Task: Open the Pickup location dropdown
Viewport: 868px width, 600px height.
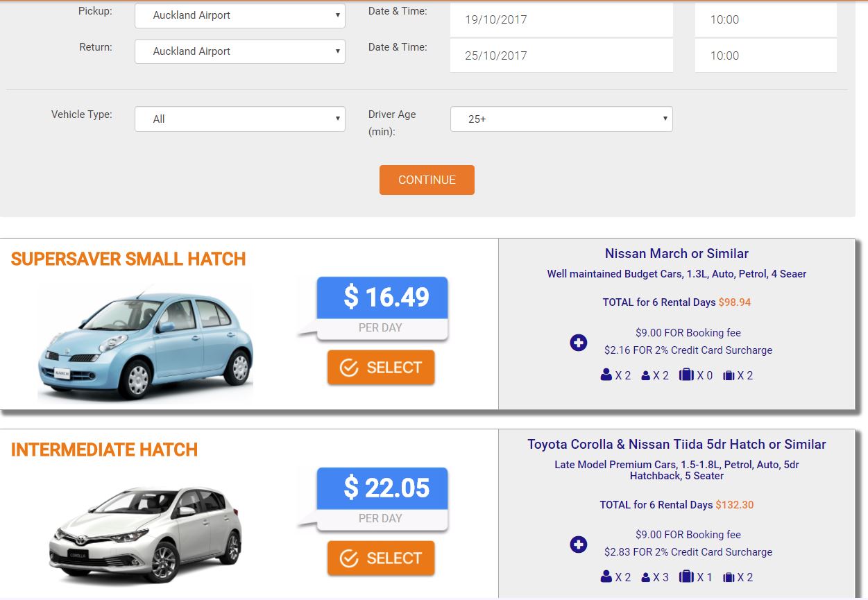Action: click(239, 15)
